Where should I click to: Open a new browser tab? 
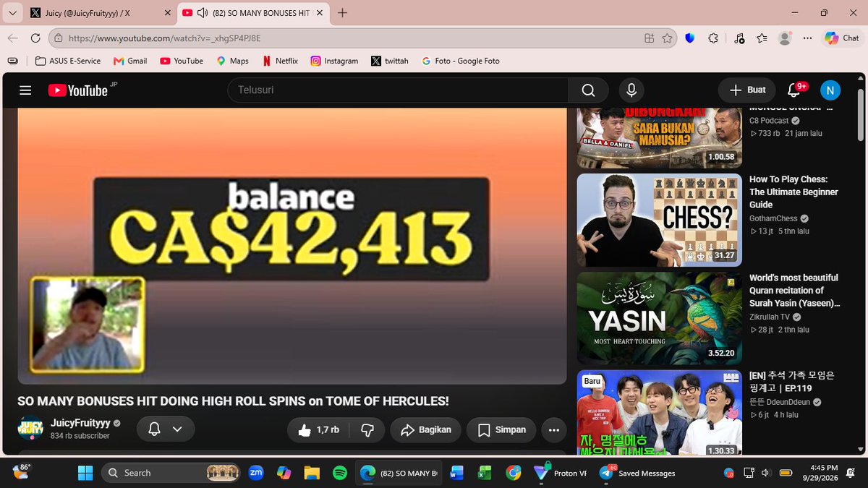[x=342, y=13]
